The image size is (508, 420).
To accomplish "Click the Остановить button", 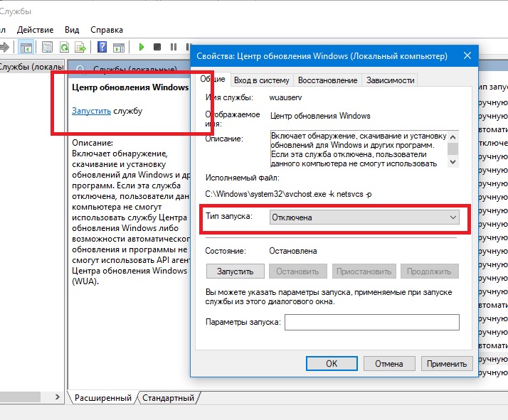I will 297,271.
